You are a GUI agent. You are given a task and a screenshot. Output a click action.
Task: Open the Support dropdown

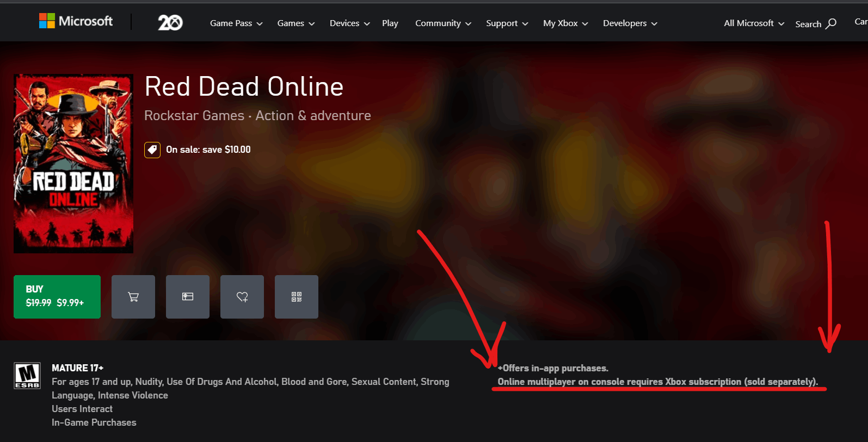(x=507, y=23)
